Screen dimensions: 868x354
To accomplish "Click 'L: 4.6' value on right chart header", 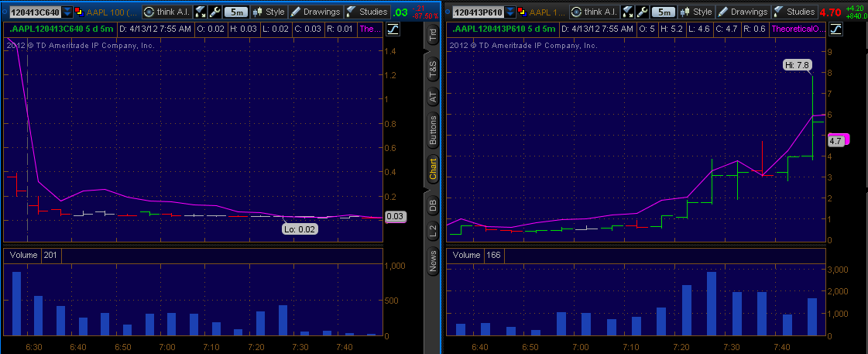I will [x=700, y=29].
